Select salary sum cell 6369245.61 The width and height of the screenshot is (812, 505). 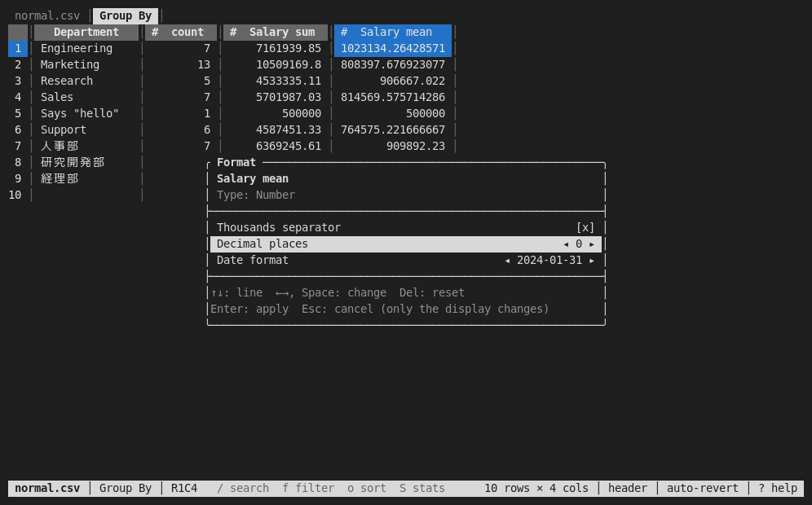[x=289, y=146]
